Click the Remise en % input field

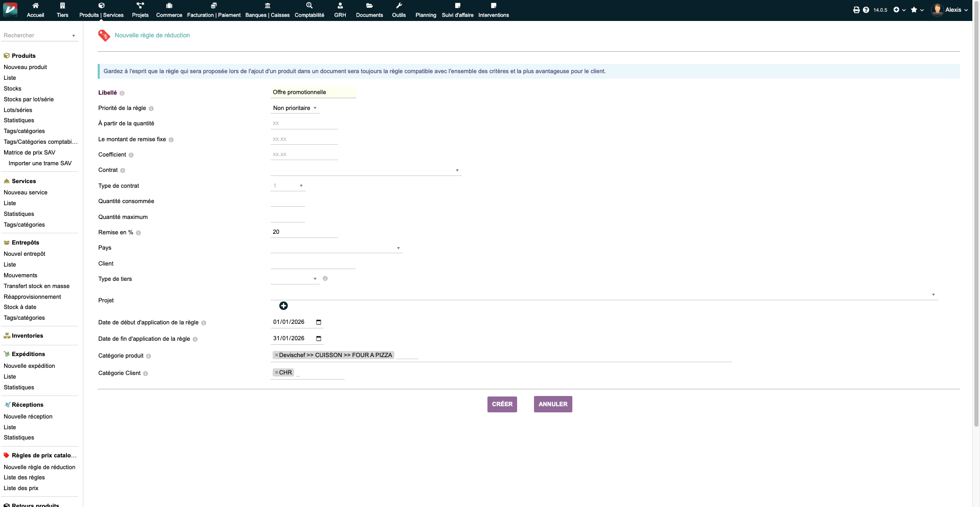click(304, 232)
